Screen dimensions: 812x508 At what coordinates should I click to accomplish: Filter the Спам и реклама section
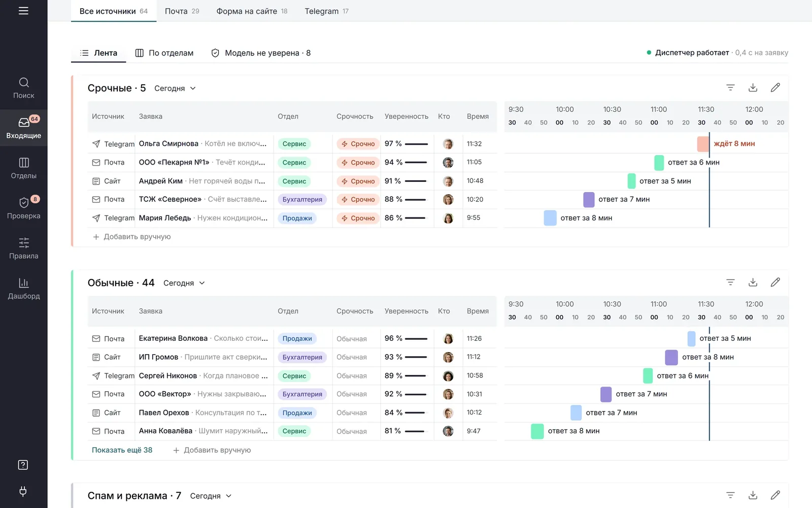[730, 495]
